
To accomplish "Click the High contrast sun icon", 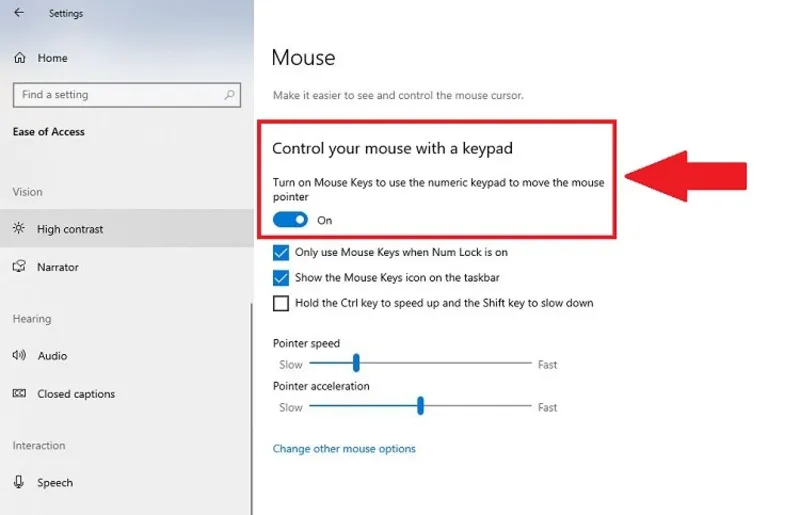I will click(19, 229).
